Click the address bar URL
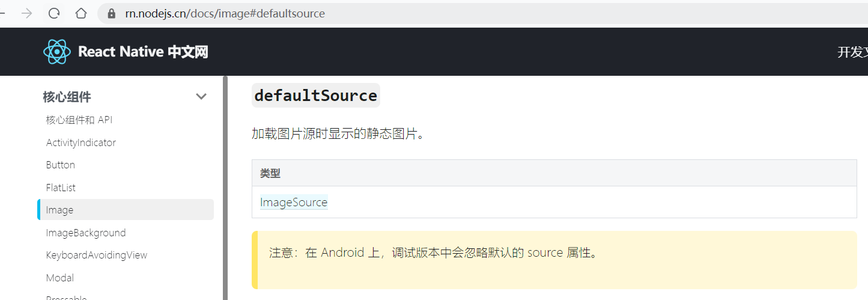This screenshot has width=868, height=300. tap(225, 13)
